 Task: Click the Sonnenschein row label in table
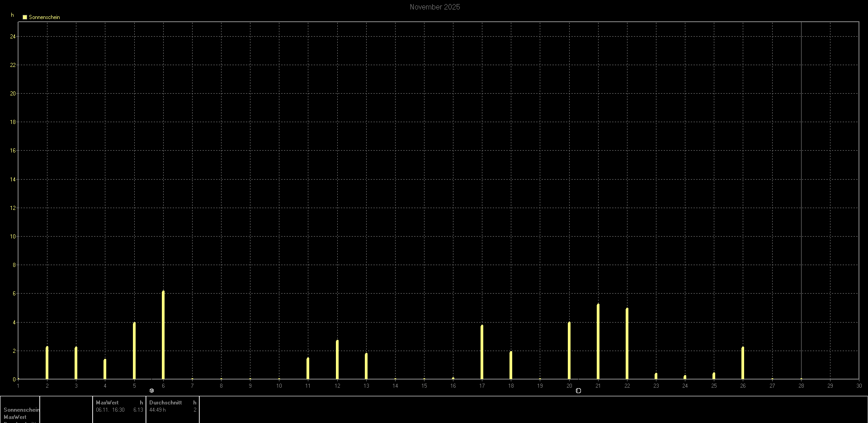coord(21,410)
